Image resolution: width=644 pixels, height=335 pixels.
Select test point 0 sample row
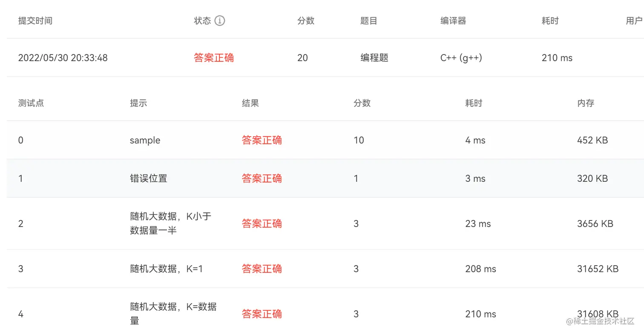click(x=325, y=140)
